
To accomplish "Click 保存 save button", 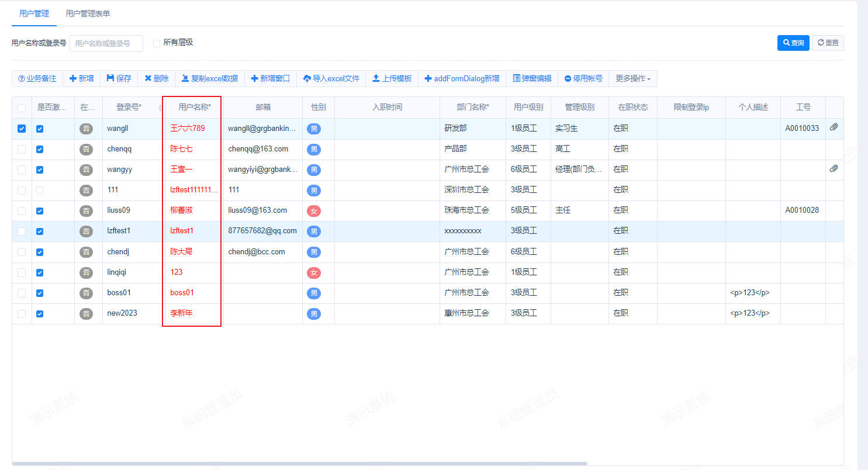I will pyautogui.click(x=119, y=78).
